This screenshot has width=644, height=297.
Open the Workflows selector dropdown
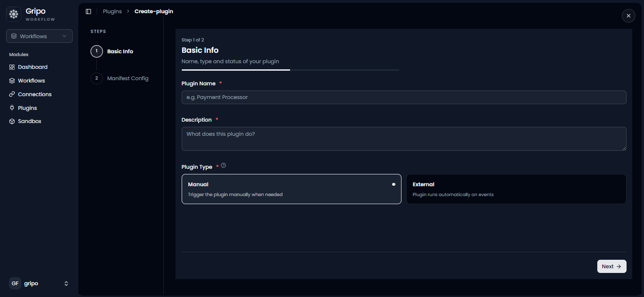39,36
